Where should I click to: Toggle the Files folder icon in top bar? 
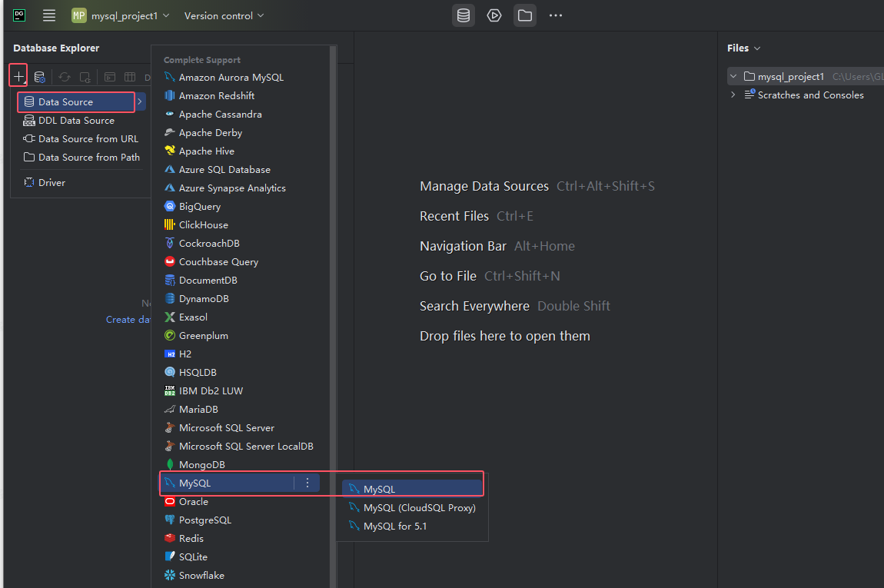pos(525,15)
